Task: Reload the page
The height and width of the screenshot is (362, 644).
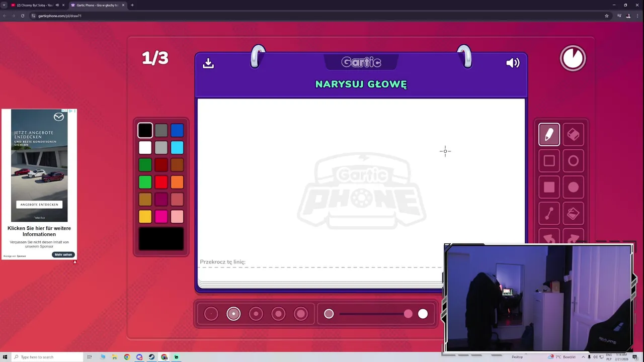Action: point(23,16)
